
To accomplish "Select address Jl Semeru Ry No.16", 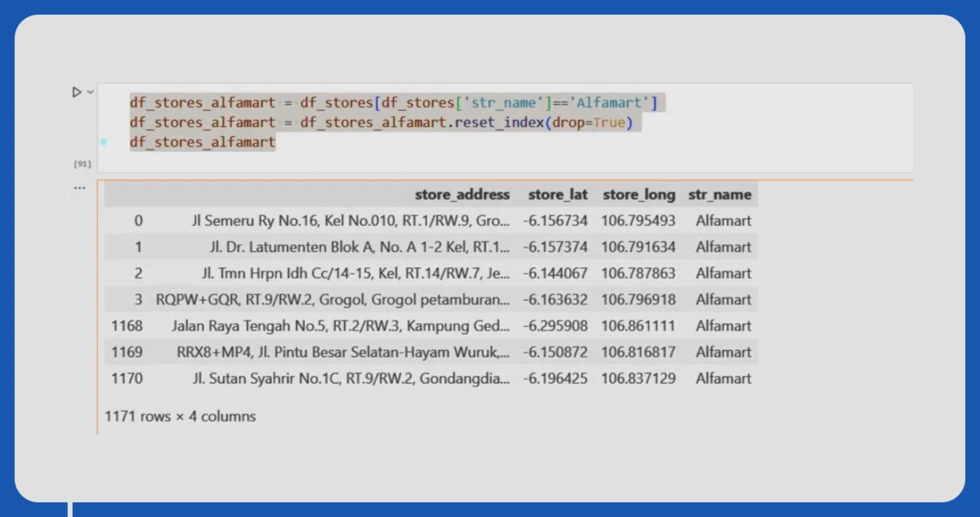I will click(x=351, y=221).
